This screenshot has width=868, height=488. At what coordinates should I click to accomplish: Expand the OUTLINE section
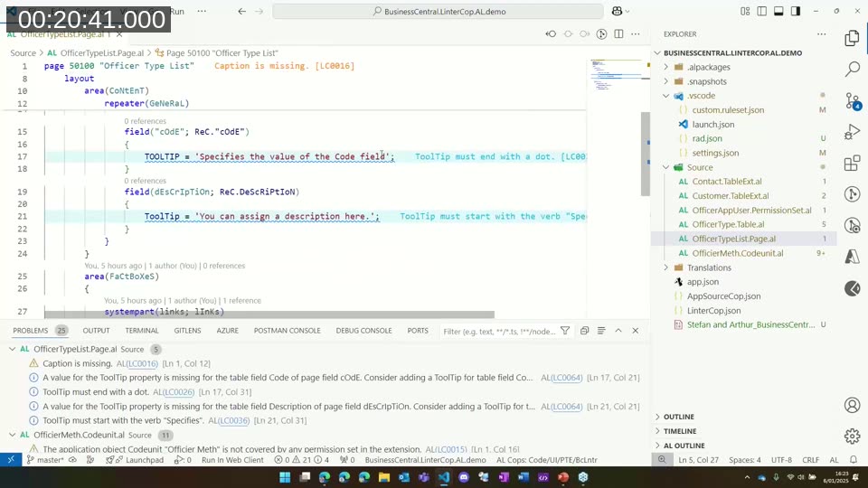point(679,417)
